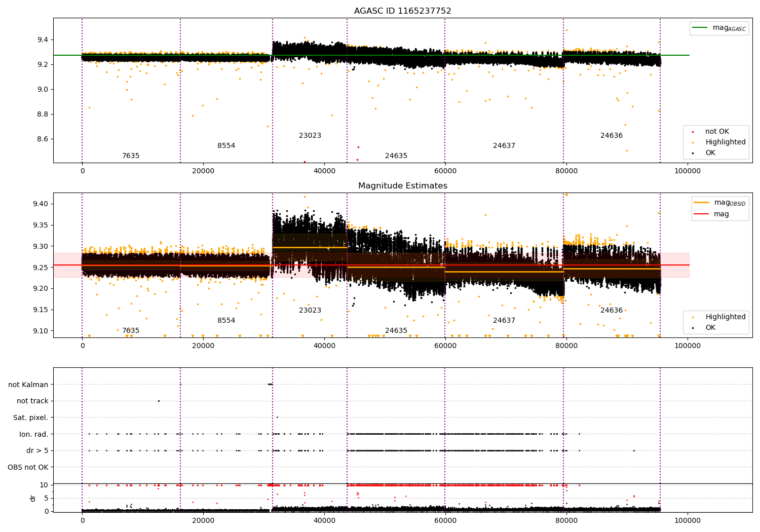
Task: Click the 'dr > 5' row label
Action: pos(37,450)
